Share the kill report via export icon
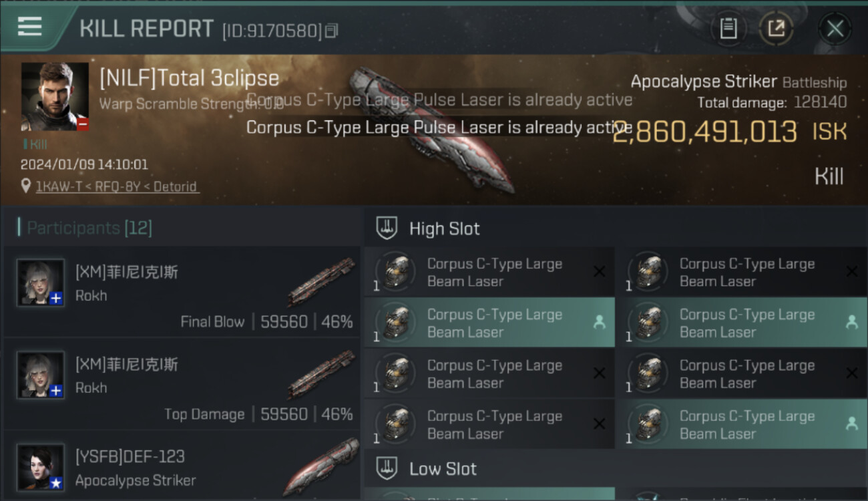The image size is (868, 501). coord(776,29)
